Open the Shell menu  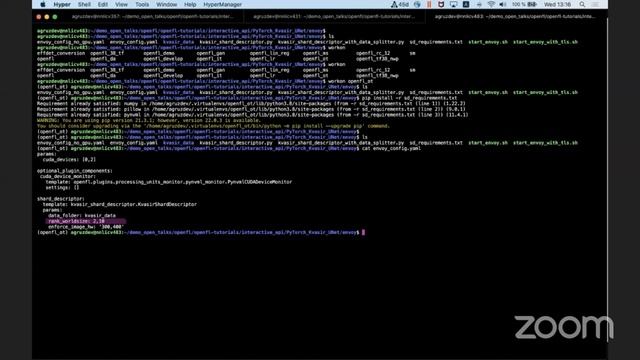point(84,4)
